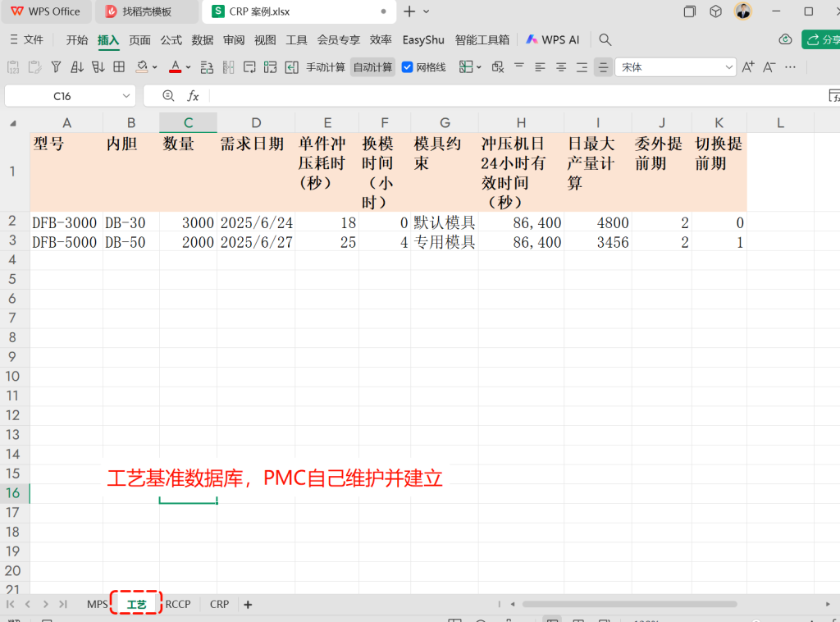Viewport: 840px width, 622px height.
Task: Open new tab plus button in title bar
Action: (x=409, y=11)
